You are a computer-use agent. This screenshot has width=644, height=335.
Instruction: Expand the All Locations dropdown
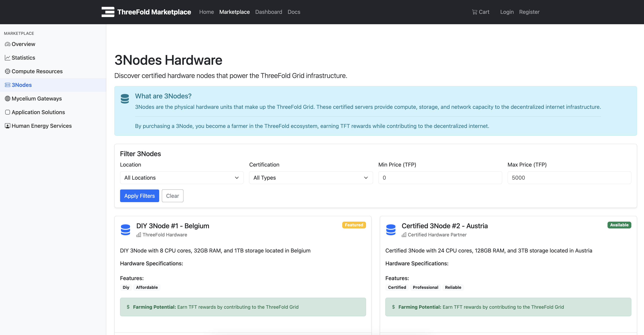point(182,178)
